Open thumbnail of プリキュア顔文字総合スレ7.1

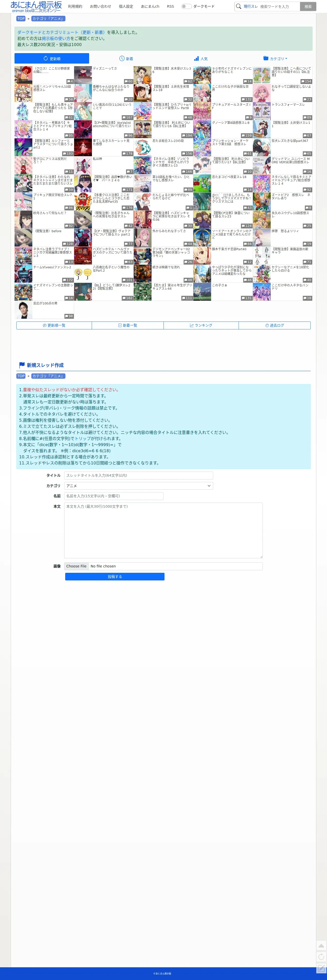coord(23,201)
